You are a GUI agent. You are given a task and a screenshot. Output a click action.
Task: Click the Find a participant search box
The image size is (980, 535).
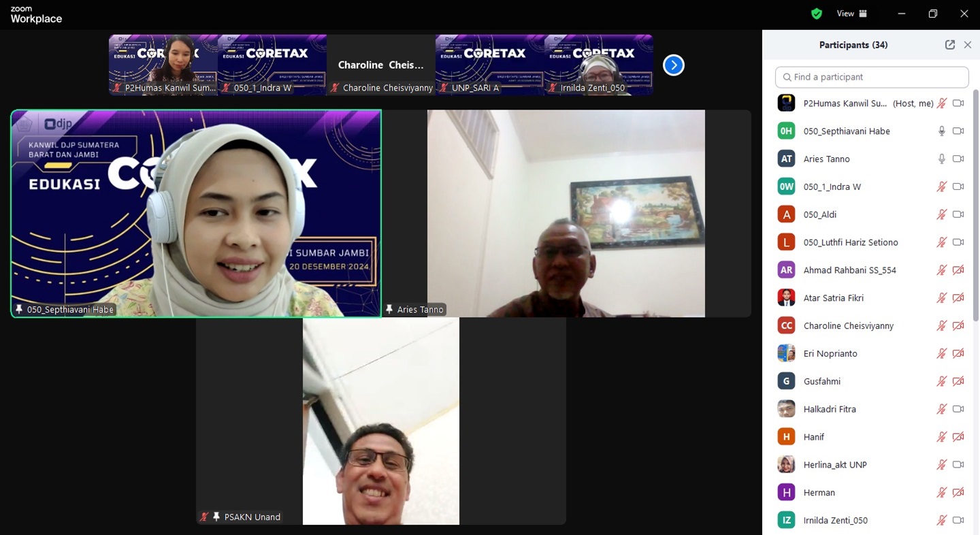[872, 77]
